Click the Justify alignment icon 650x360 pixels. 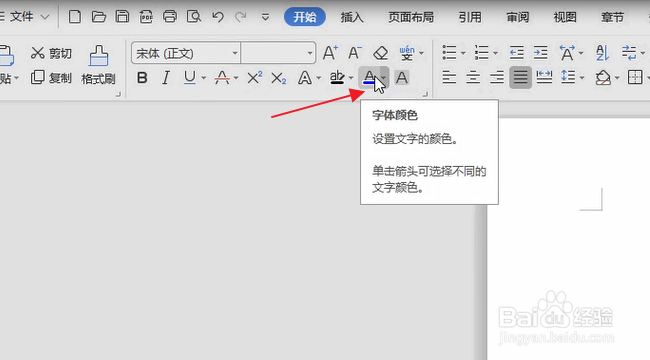point(521,77)
